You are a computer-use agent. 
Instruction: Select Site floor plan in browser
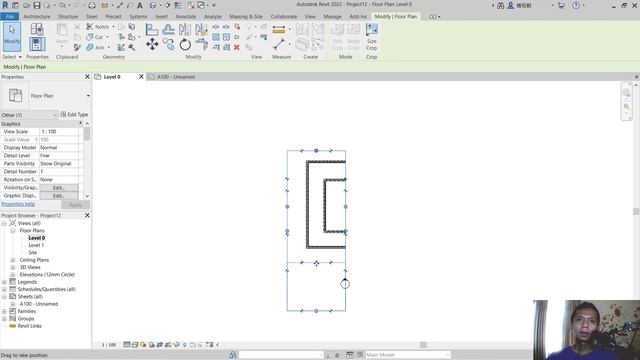[x=33, y=253]
